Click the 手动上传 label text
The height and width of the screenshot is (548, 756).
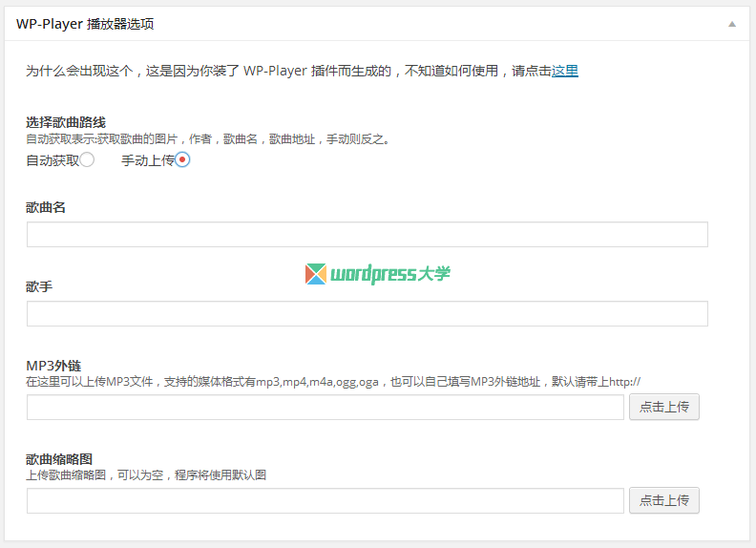tap(148, 160)
